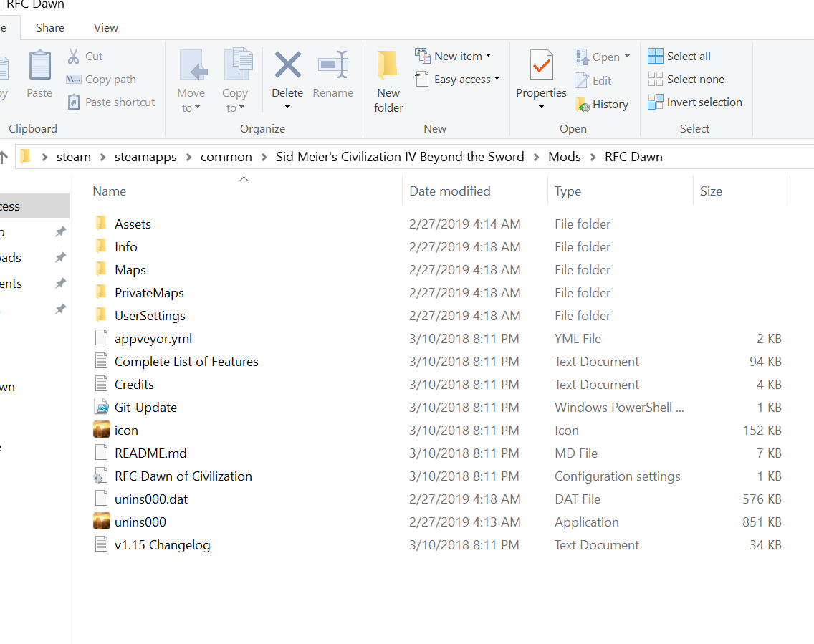Select the README.md file name

tap(150, 453)
